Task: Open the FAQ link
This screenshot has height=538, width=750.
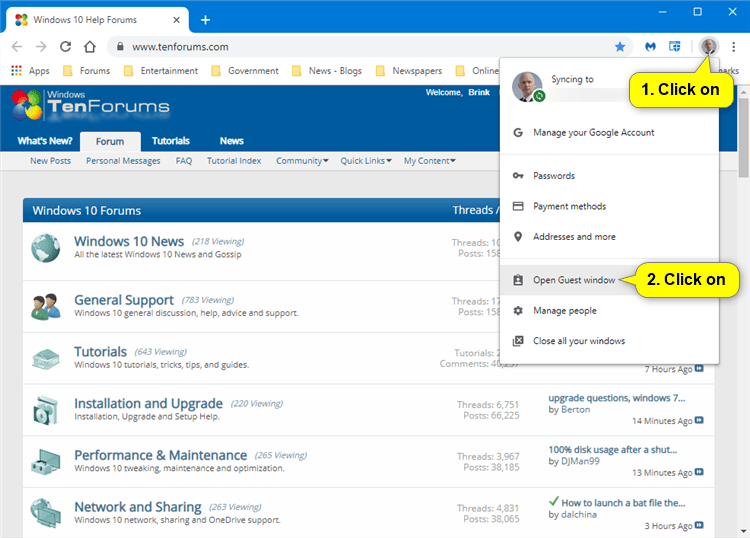Action: point(184,161)
